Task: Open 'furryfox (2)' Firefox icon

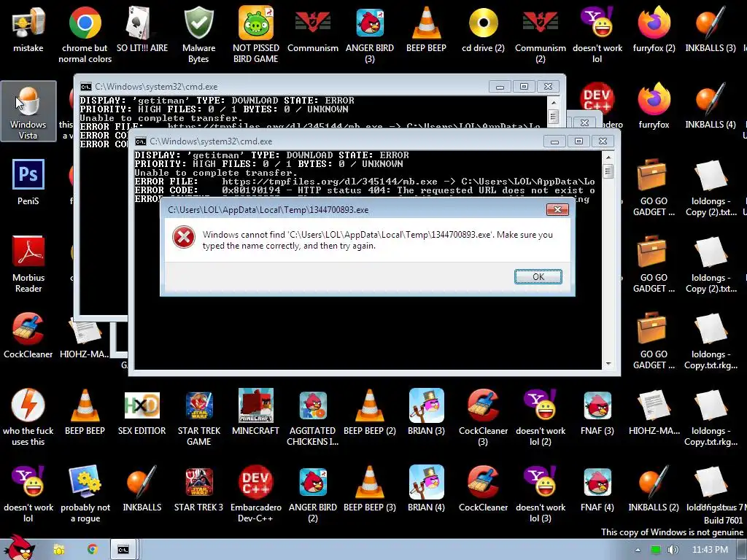Action: 654,29
